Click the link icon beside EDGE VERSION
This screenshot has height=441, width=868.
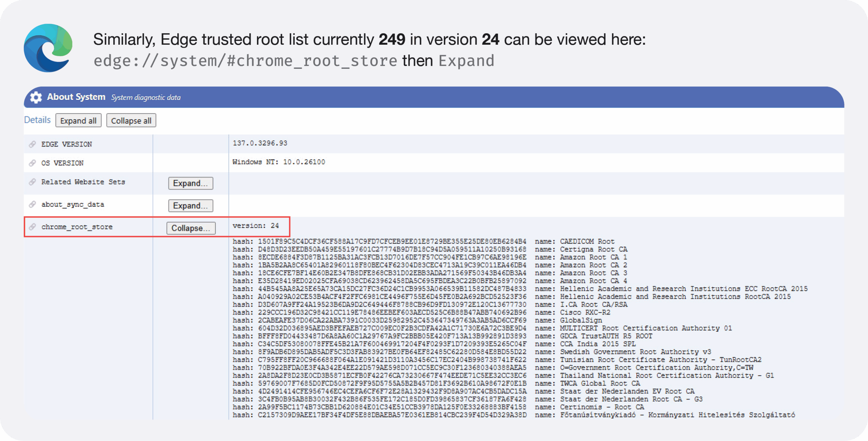tap(32, 144)
